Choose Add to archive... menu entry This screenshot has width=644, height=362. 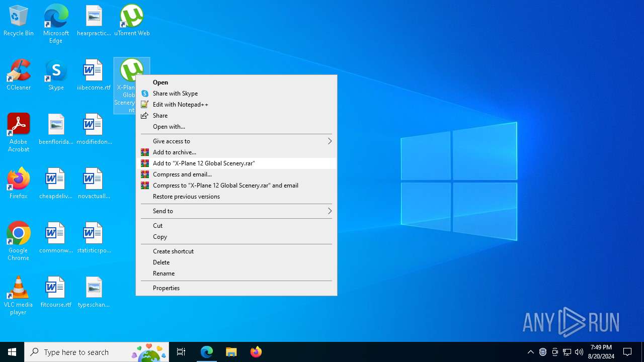click(236, 152)
